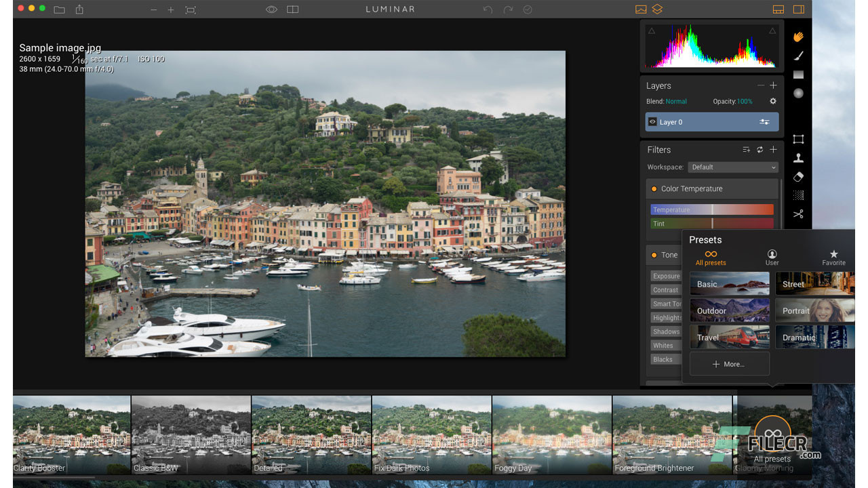The height and width of the screenshot is (488, 868).
Task: Open the All presets circular button
Action: click(x=772, y=434)
